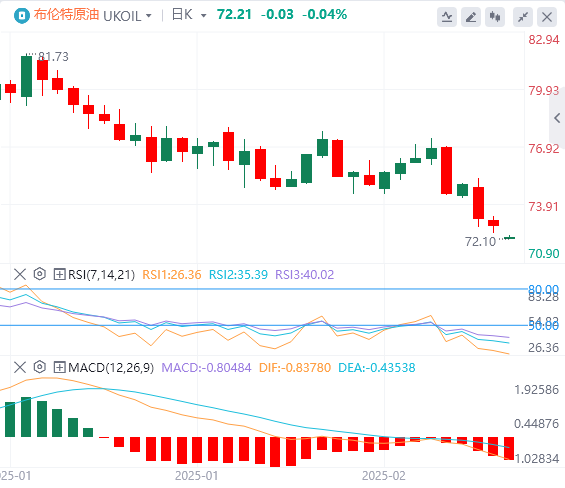Remove the MACD indicator panel

[20, 367]
